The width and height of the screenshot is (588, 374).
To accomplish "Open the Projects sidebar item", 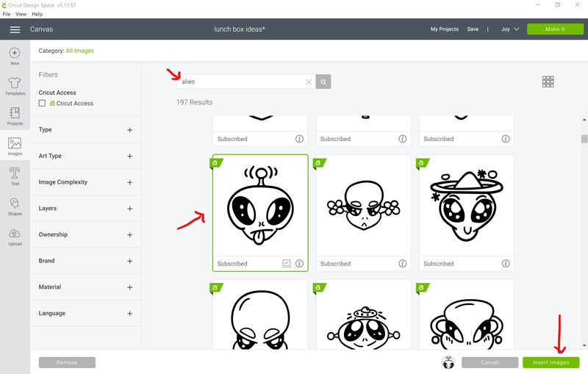I will pos(15,116).
